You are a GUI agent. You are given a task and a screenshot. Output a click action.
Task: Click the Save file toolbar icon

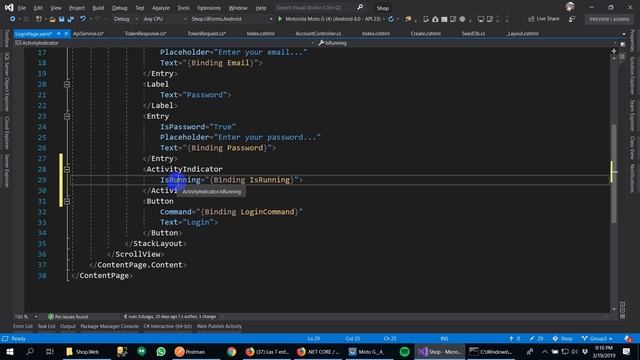pos(61,19)
